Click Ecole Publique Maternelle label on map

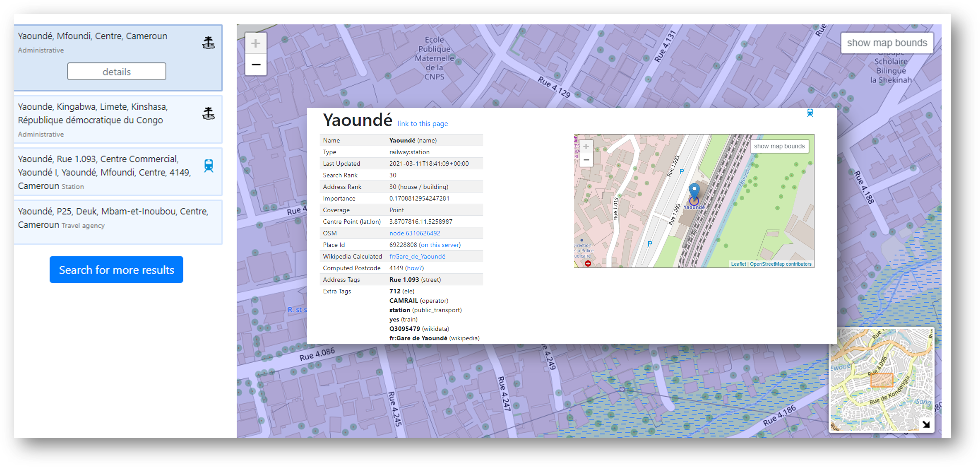tap(434, 58)
